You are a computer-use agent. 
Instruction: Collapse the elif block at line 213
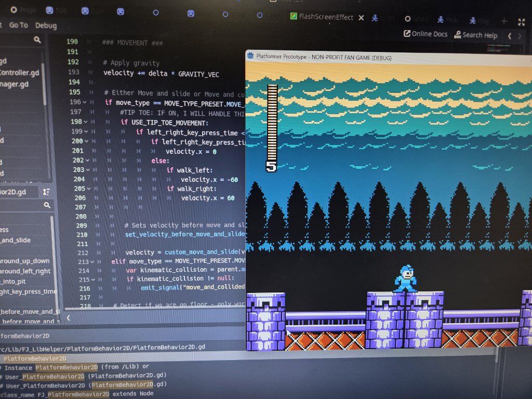point(86,261)
